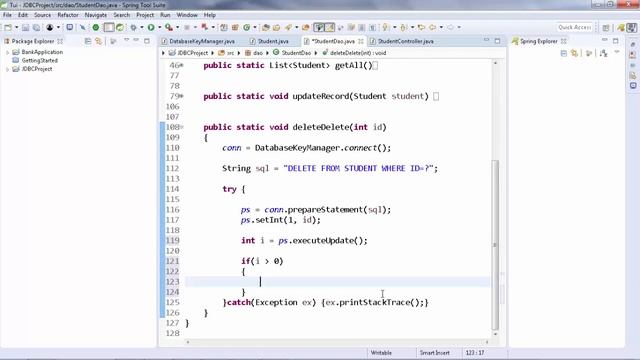Viewport: 640px width, 360px height.
Task: Open the File menu
Action: coord(7,15)
